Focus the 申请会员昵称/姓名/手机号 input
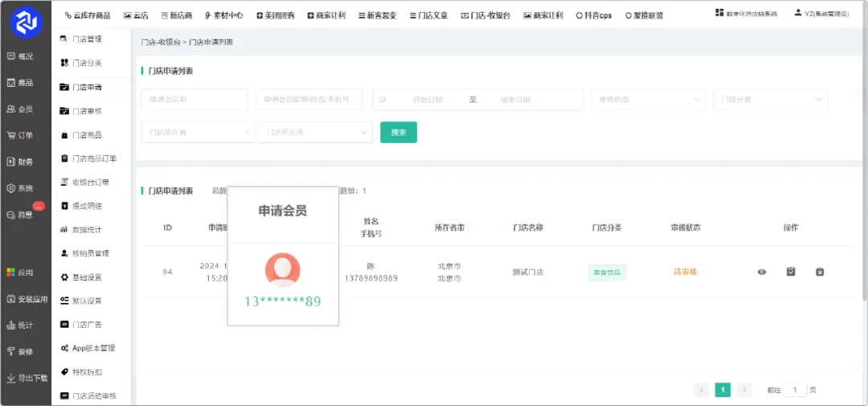 pos(309,100)
